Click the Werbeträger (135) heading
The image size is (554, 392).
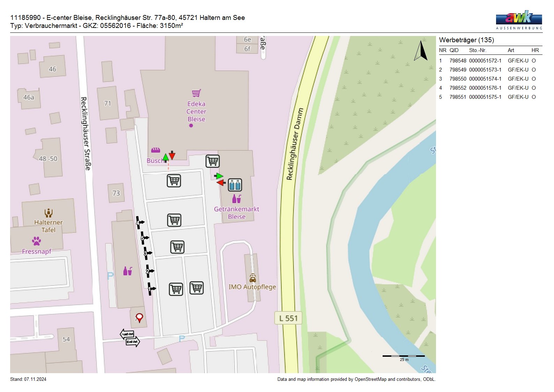point(466,40)
